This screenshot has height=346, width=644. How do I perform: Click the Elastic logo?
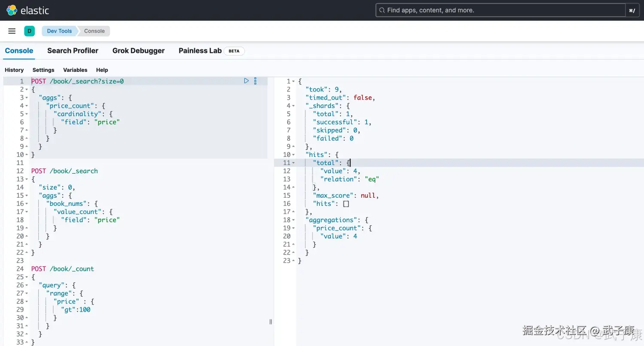pyautogui.click(x=28, y=10)
